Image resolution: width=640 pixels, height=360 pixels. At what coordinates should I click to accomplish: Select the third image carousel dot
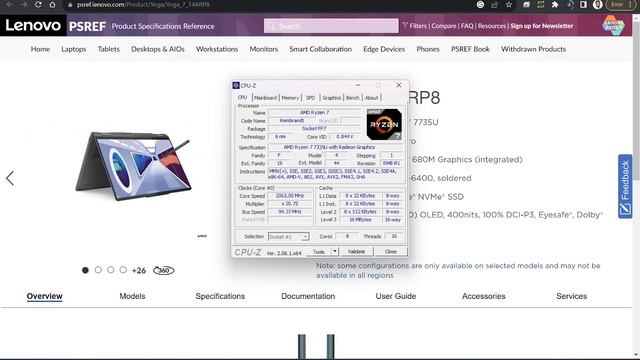111,270
